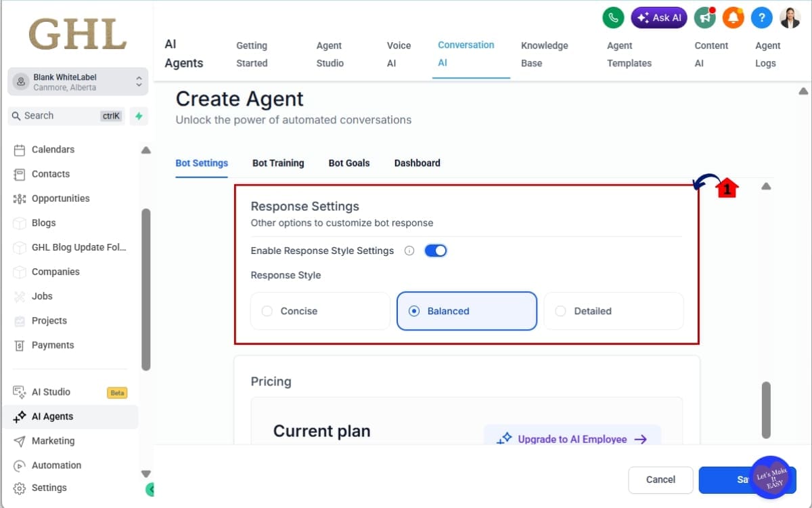
Task: Click the Automation icon in sidebar
Action: pyautogui.click(x=19, y=465)
